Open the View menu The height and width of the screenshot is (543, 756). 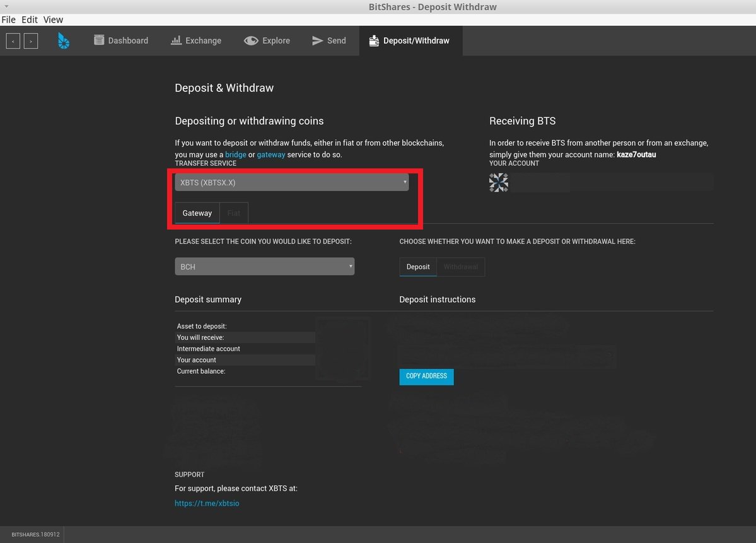[53, 20]
